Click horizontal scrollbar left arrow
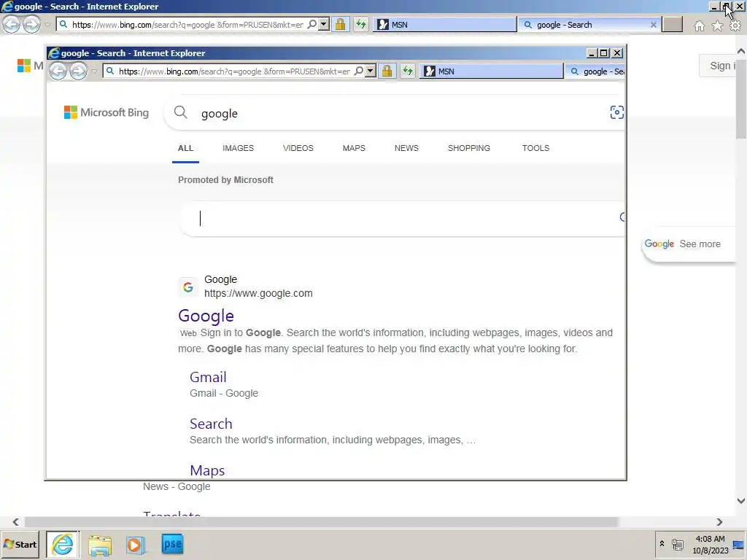 pos(16,522)
